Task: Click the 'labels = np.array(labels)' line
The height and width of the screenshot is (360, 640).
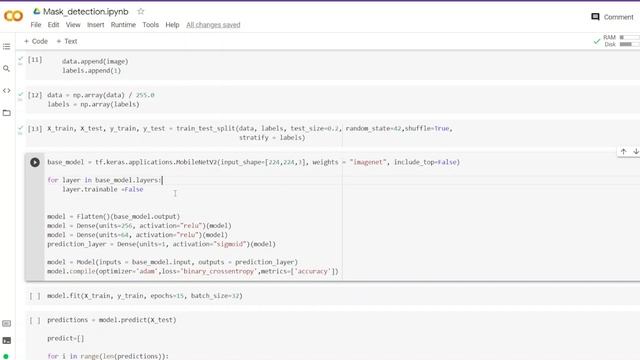Action: tap(93, 104)
